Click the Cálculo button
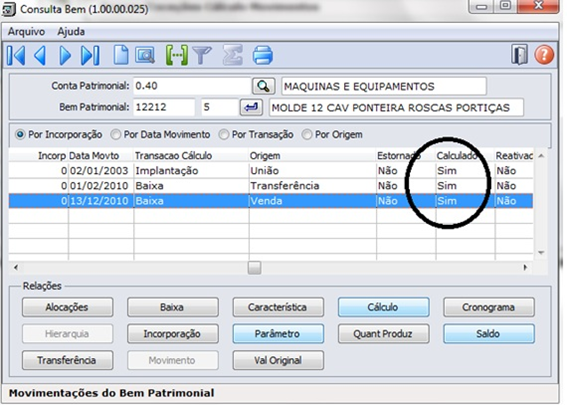The width and height of the screenshot is (567, 405). click(383, 307)
